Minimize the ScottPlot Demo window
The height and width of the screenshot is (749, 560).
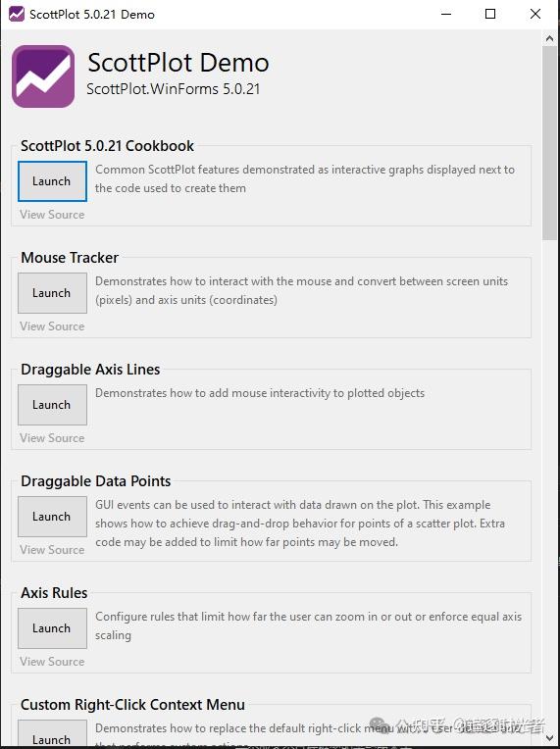446,14
